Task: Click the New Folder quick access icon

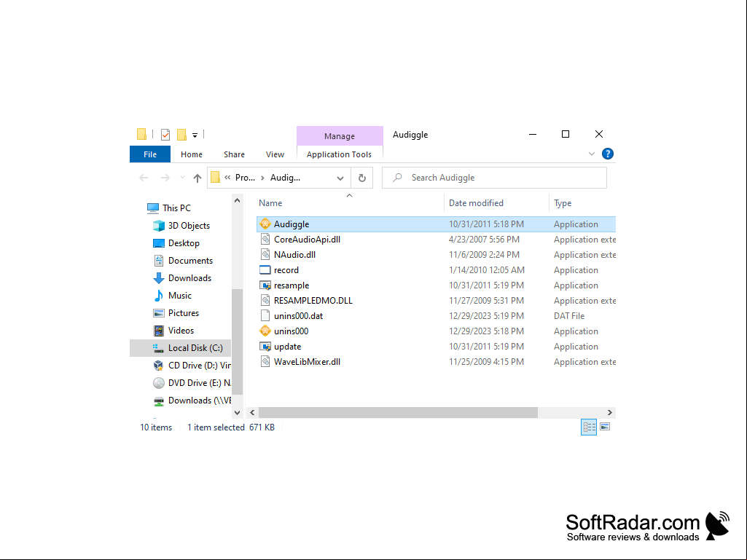Action: pos(181,135)
